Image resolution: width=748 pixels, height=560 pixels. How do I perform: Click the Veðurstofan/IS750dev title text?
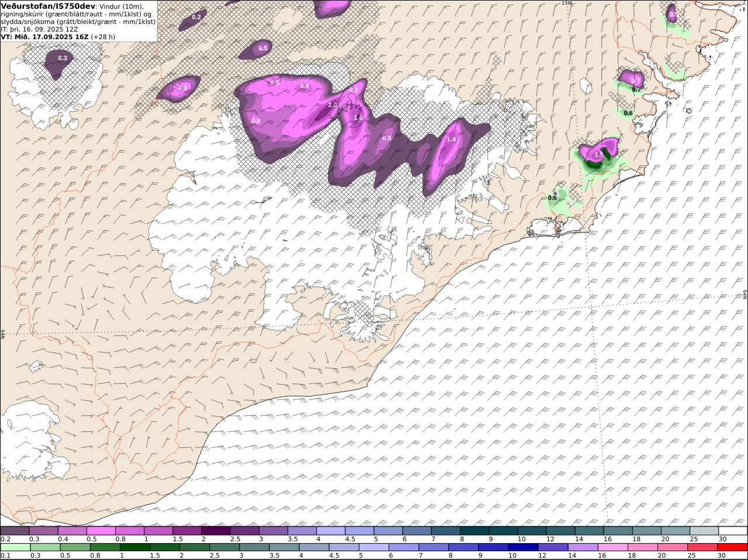(x=48, y=6)
